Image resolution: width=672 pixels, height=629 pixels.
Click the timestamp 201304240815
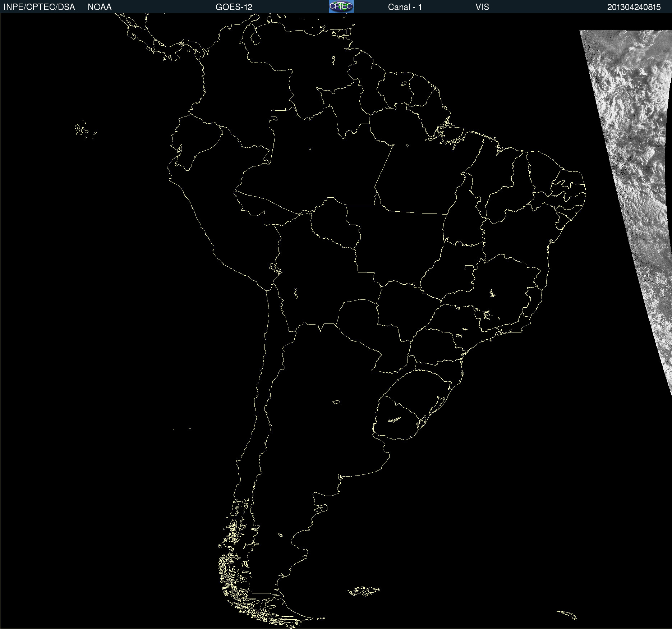tap(634, 7)
